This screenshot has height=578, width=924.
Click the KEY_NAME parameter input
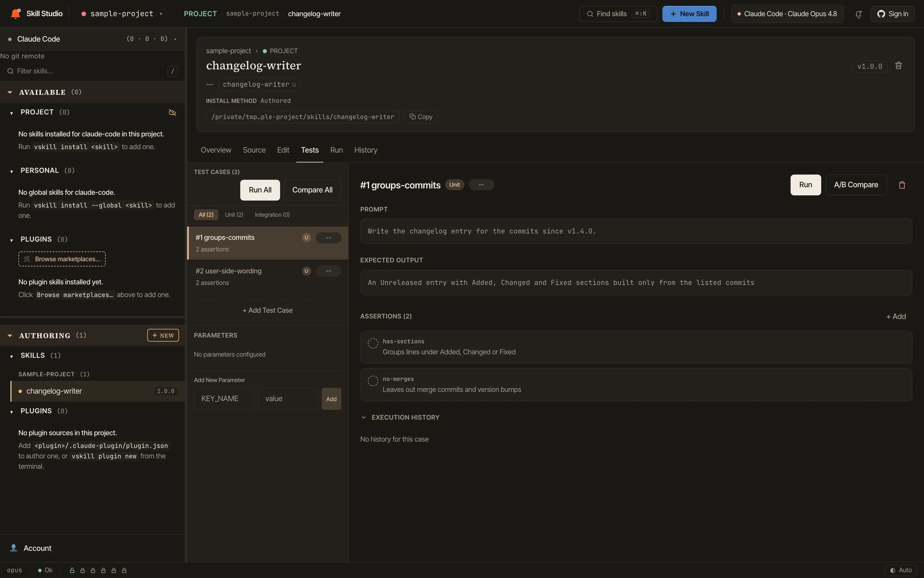click(x=224, y=399)
